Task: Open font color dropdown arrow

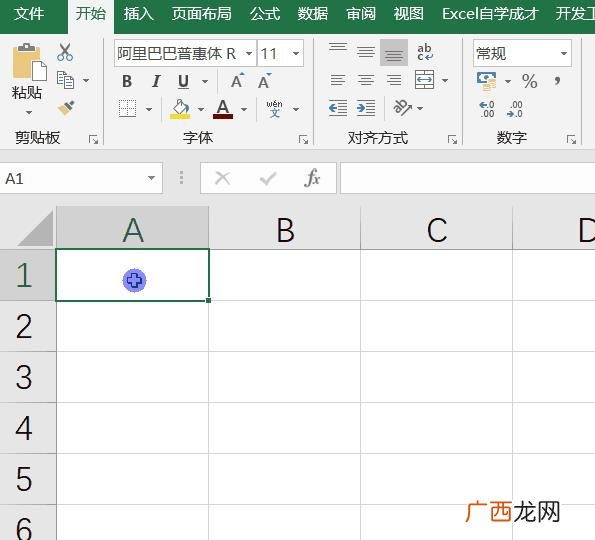Action: 244,109
